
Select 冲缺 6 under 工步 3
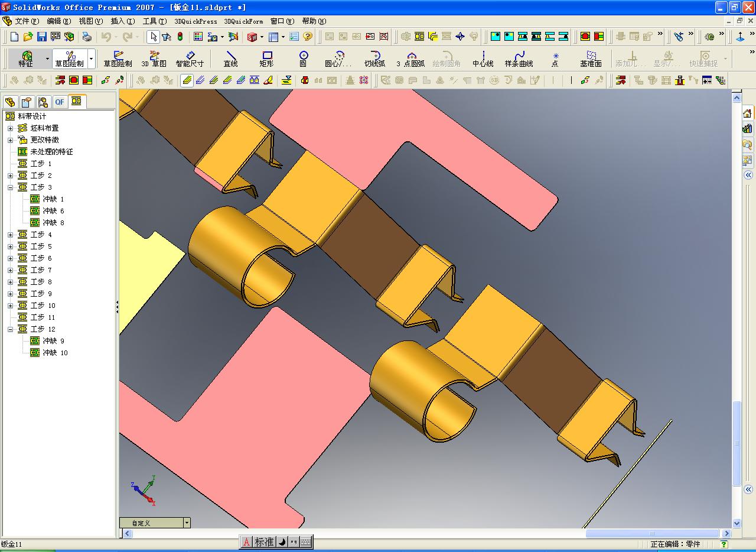tap(53, 211)
